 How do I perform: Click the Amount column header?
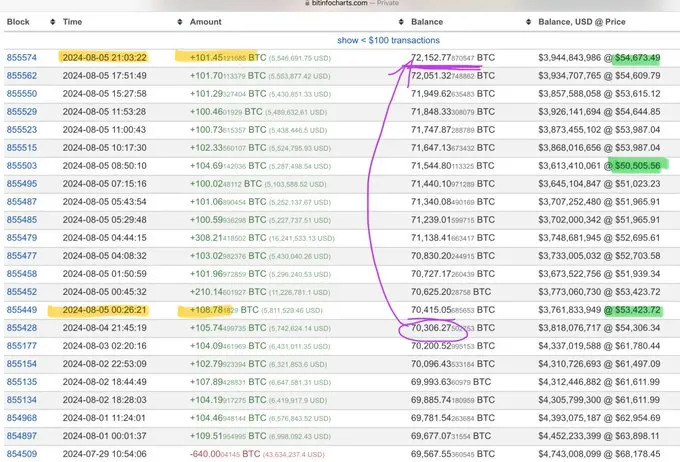click(x=206, y=22)
